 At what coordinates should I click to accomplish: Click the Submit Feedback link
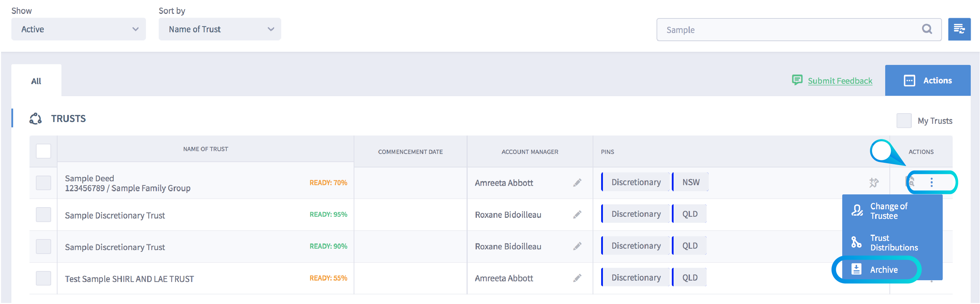(x=840, y=81)
